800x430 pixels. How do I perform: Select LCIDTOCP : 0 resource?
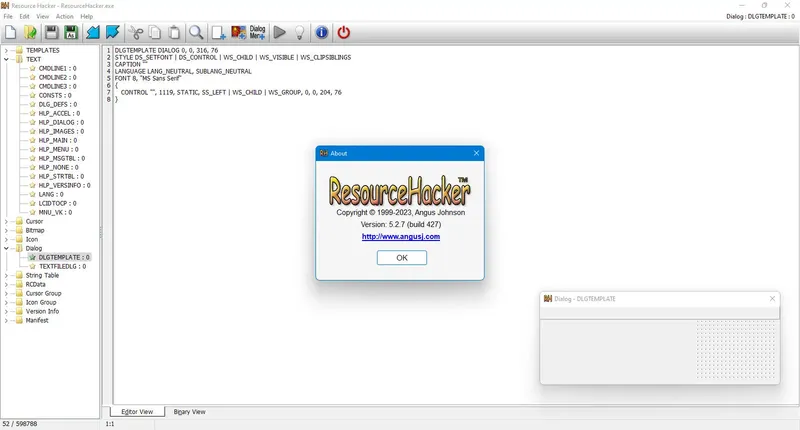pos(57,204)
